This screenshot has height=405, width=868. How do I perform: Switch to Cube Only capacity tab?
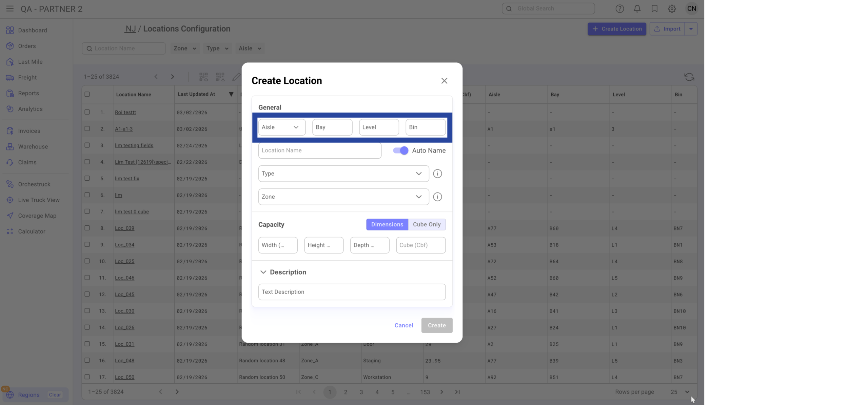pyautogui.click(x=427, y=224)
